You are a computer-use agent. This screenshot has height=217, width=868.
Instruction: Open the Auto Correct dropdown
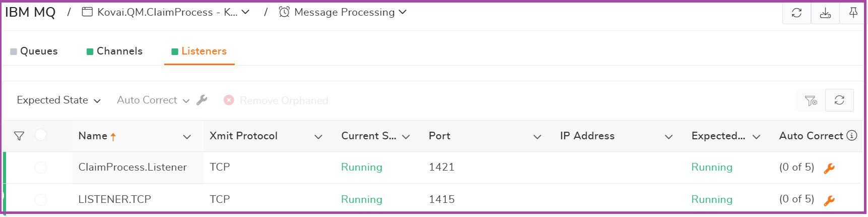(x=153, y=100)
